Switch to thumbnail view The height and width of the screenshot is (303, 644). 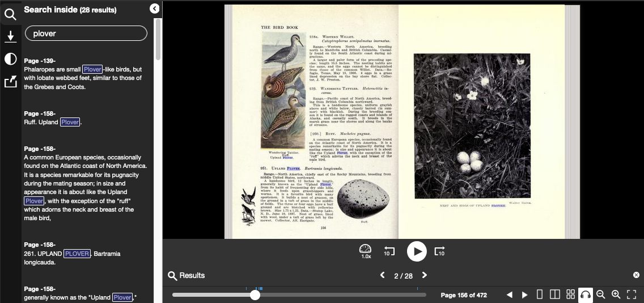coord(570,294)
